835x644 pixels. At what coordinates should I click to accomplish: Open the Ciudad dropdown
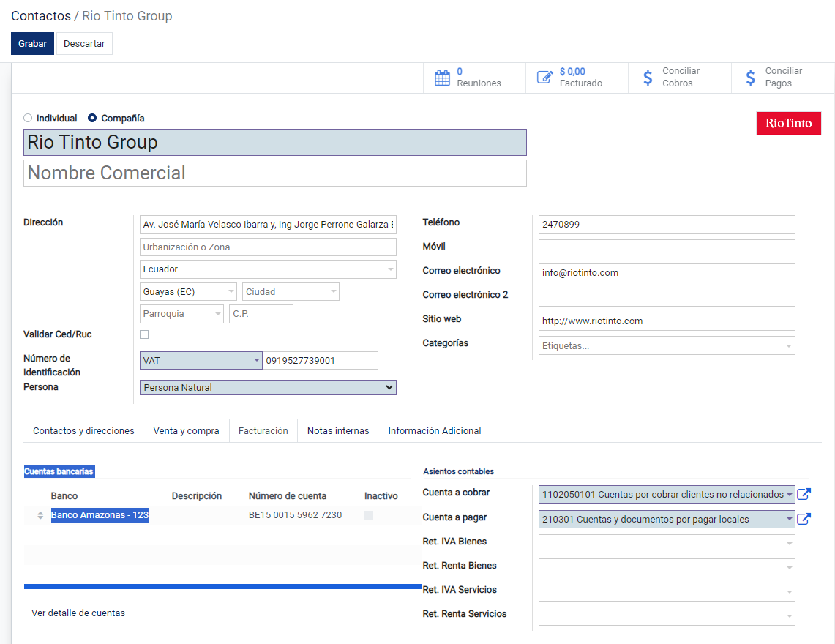click(x=291, y=292)
